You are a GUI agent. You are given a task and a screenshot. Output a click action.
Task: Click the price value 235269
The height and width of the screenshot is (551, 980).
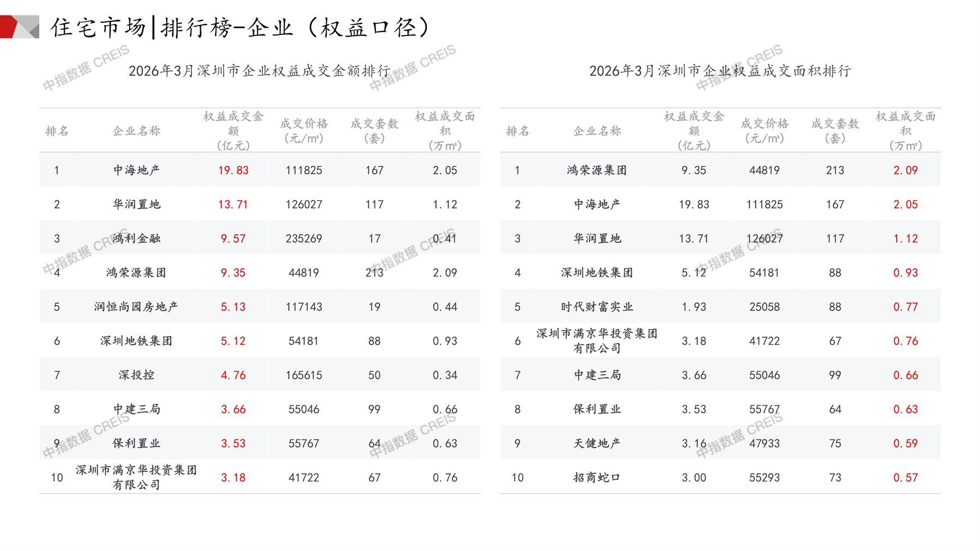(x=304, y=238)
